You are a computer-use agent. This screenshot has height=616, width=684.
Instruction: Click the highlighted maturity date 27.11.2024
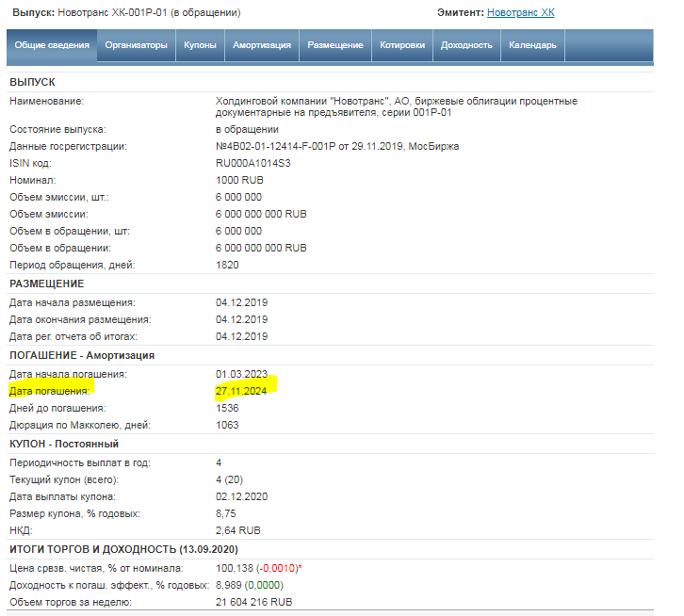tap(241, 391)
